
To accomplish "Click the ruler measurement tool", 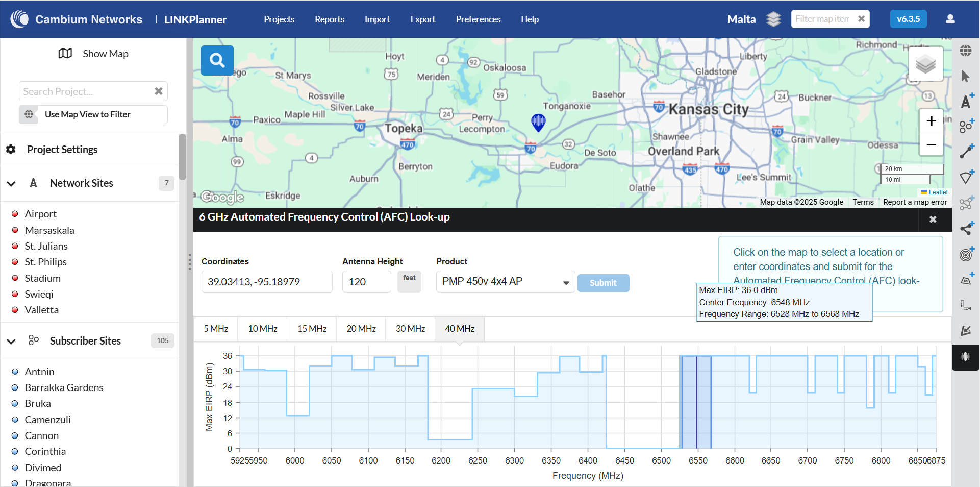I will pos(965,305).
